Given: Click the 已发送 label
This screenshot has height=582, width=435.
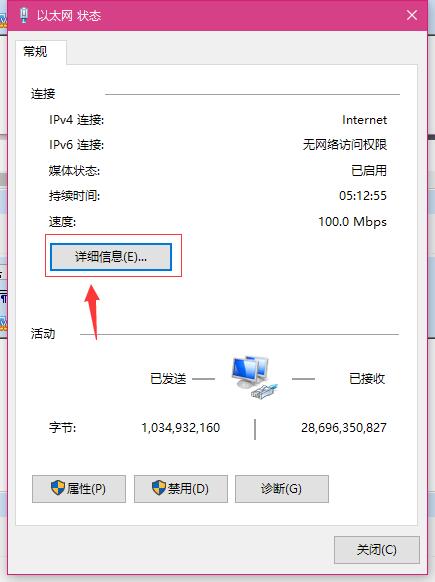Looking at the screenshot, I should pos(168,379).
